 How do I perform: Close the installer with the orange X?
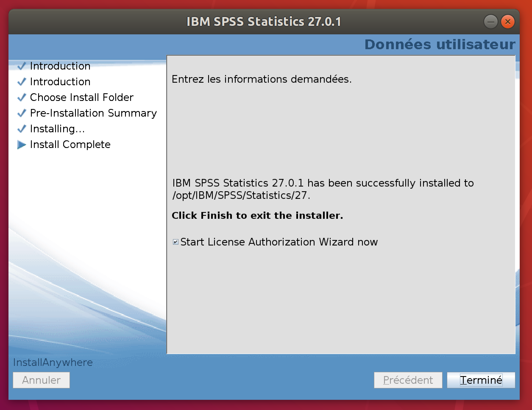(x=508, y=22)
